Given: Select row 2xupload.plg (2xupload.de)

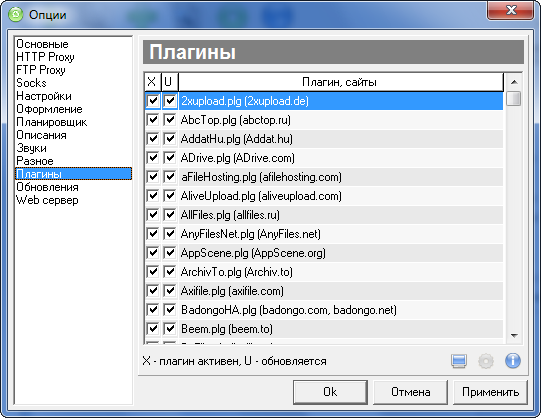Looking at the screenshot, I should click(341, 101).
